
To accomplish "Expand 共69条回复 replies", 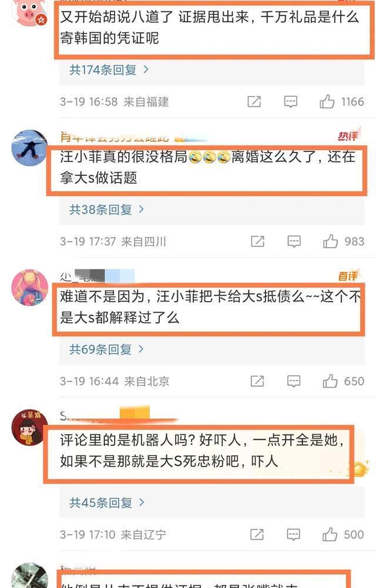I will (106, 350).
